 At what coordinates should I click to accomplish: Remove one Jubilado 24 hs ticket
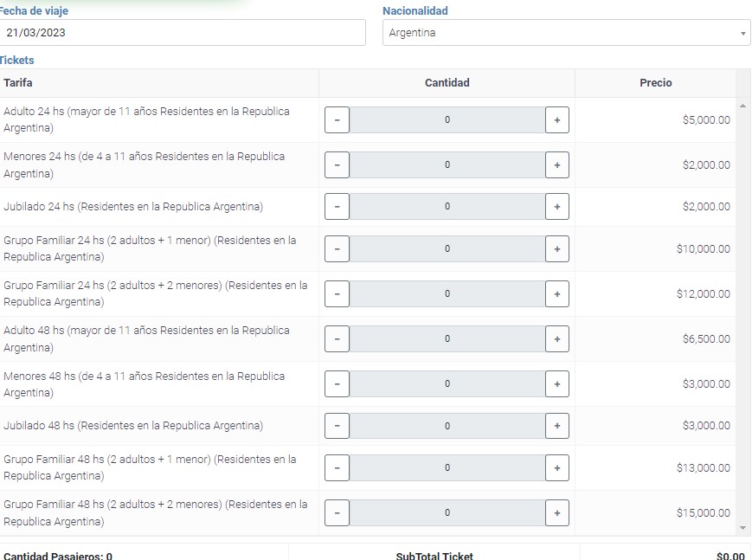337,207
